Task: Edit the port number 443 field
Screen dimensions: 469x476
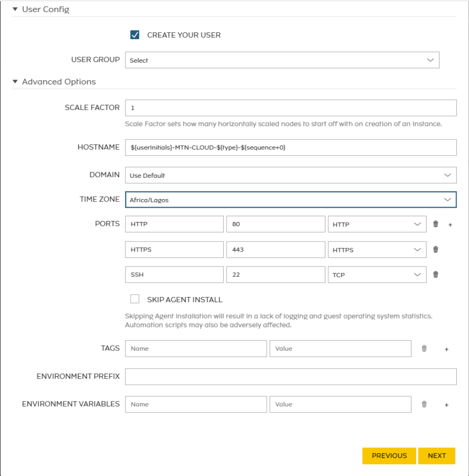Action: (276, 250)
